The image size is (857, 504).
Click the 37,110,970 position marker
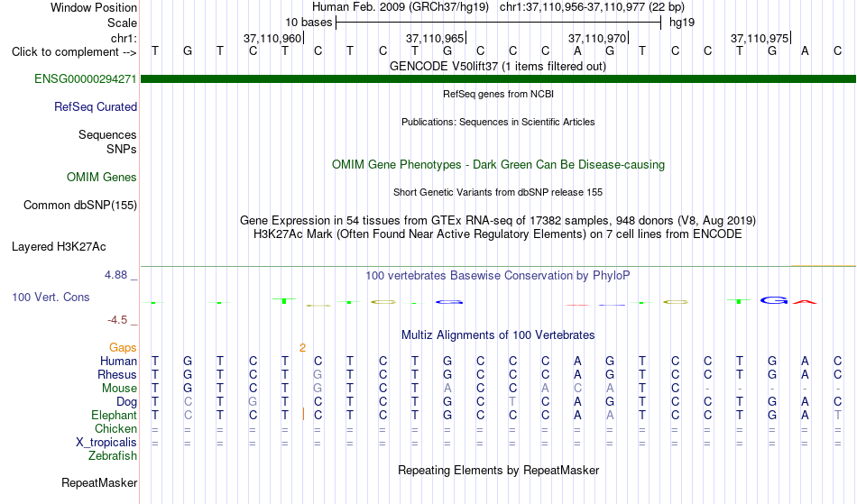[x=597, y=38]
